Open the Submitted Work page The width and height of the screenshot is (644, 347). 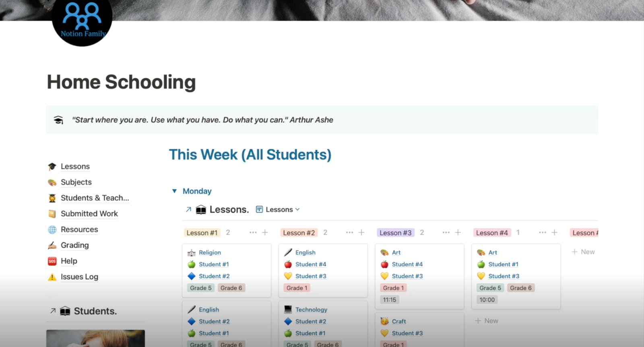[x=89, y=214]
